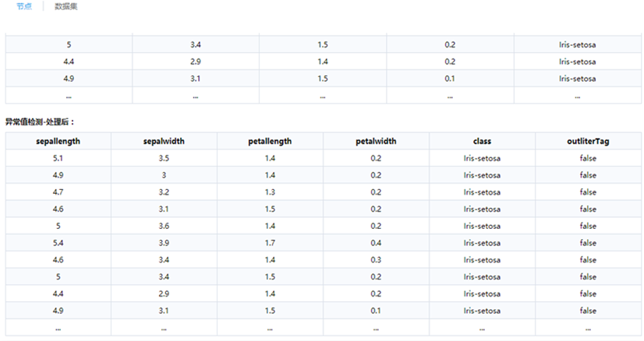Viewport: 644px width, 341px height.
Task: Select the outlierTag column header
Action: tap(588, 141)
